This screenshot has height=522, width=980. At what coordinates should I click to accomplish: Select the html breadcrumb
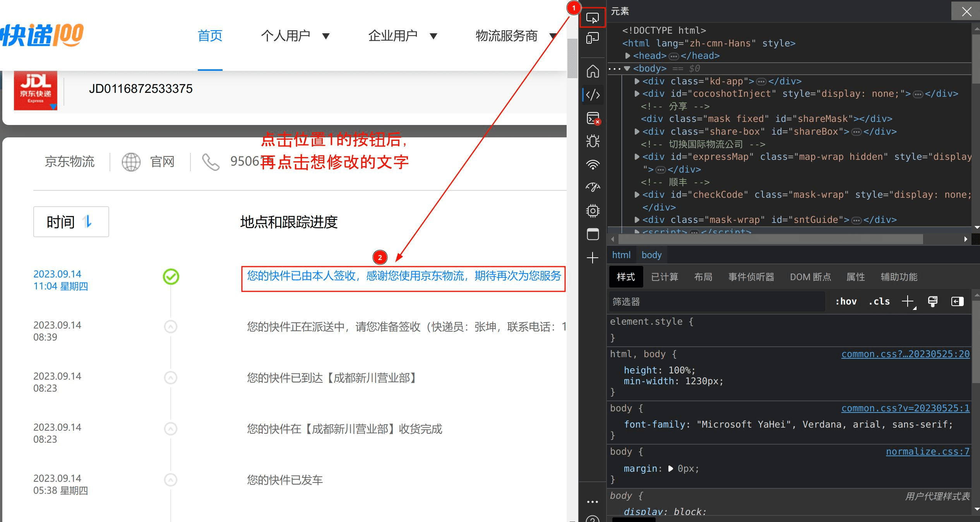tap(621, 255)
